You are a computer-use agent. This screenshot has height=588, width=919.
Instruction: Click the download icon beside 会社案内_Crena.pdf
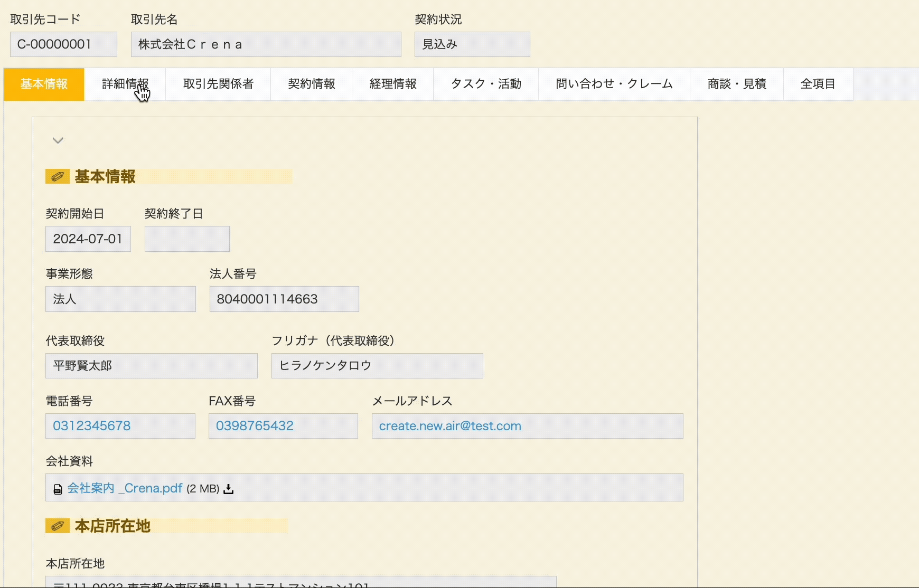click(228, 489)
